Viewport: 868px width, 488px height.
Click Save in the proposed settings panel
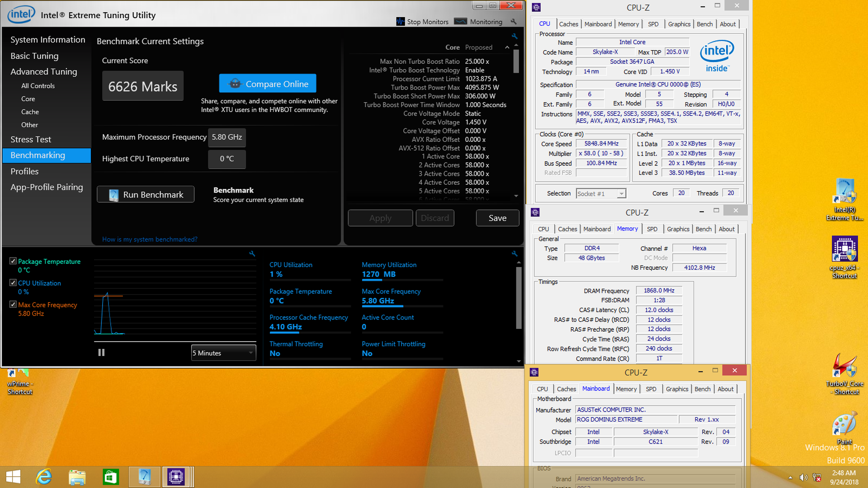497,218
